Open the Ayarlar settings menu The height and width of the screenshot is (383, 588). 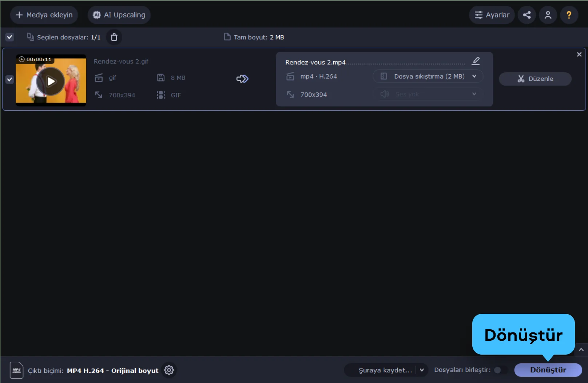(492, 15)
